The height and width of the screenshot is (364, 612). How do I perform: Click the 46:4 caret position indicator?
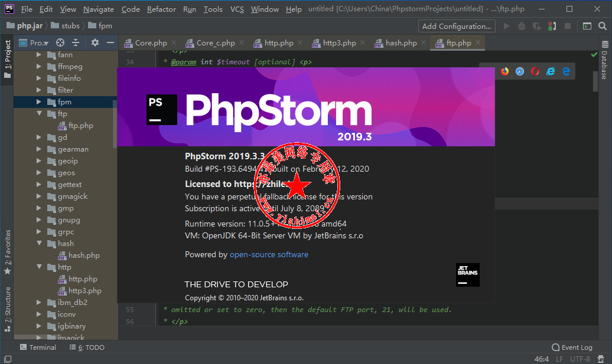541,359
